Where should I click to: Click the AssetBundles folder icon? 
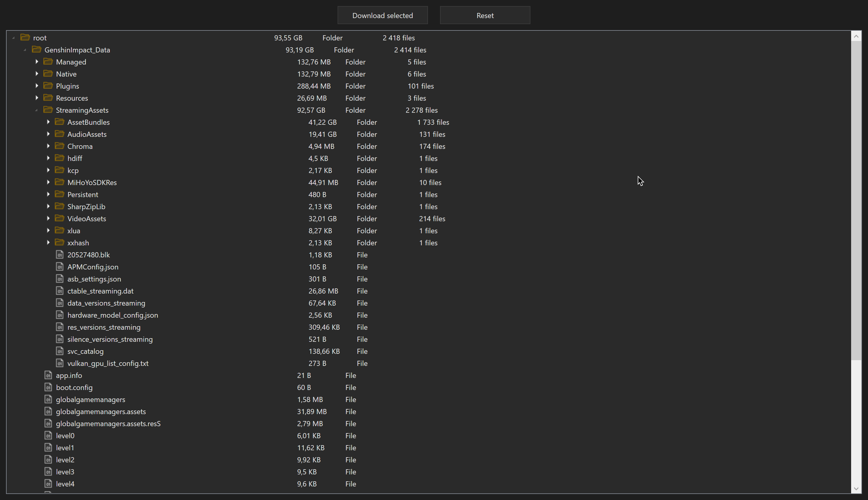(59, 122)
